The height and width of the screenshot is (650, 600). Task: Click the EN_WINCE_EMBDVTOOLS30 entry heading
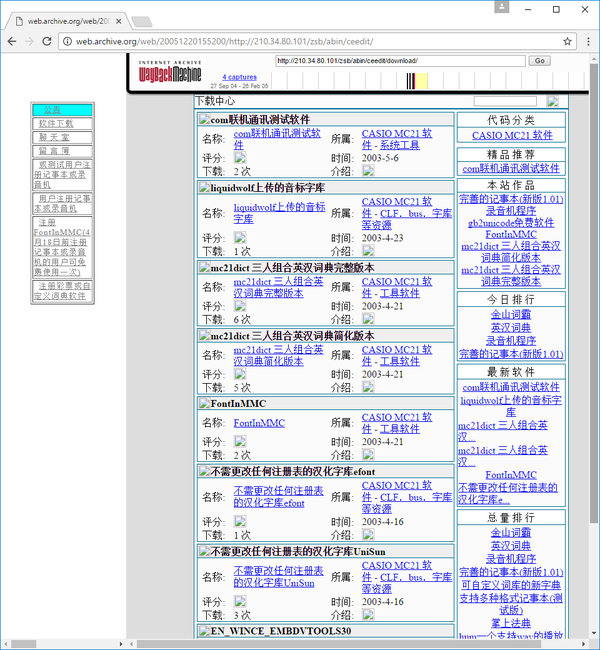click(281, 631)
